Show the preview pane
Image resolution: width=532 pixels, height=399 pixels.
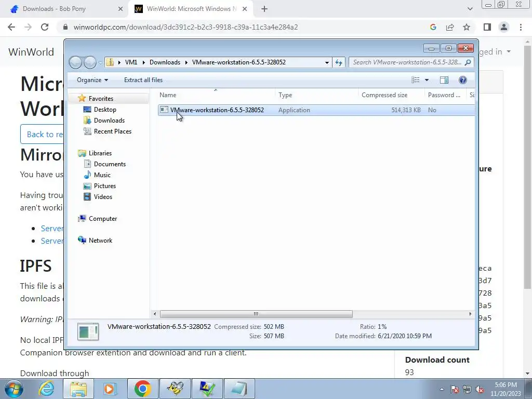444,80
